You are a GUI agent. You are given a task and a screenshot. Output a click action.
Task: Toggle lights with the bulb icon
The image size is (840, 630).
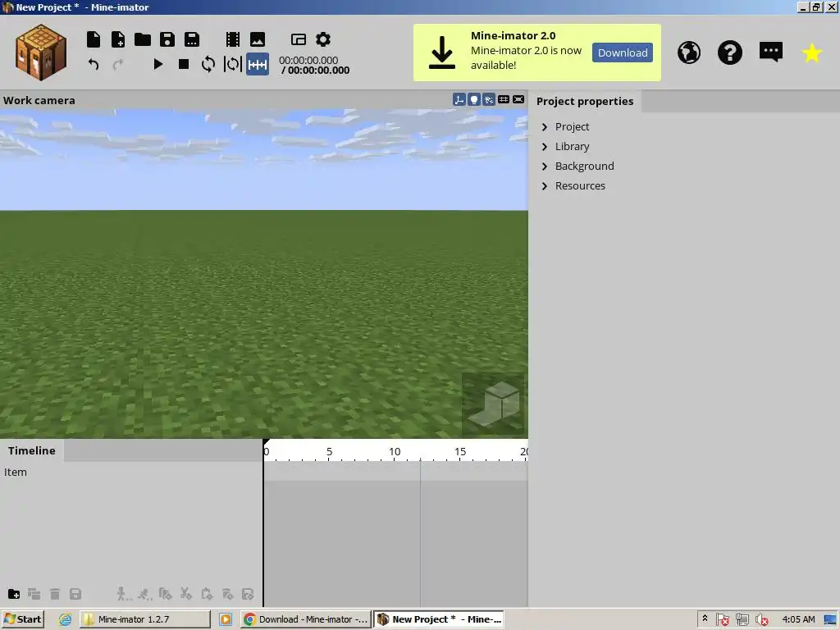(474, 99)
